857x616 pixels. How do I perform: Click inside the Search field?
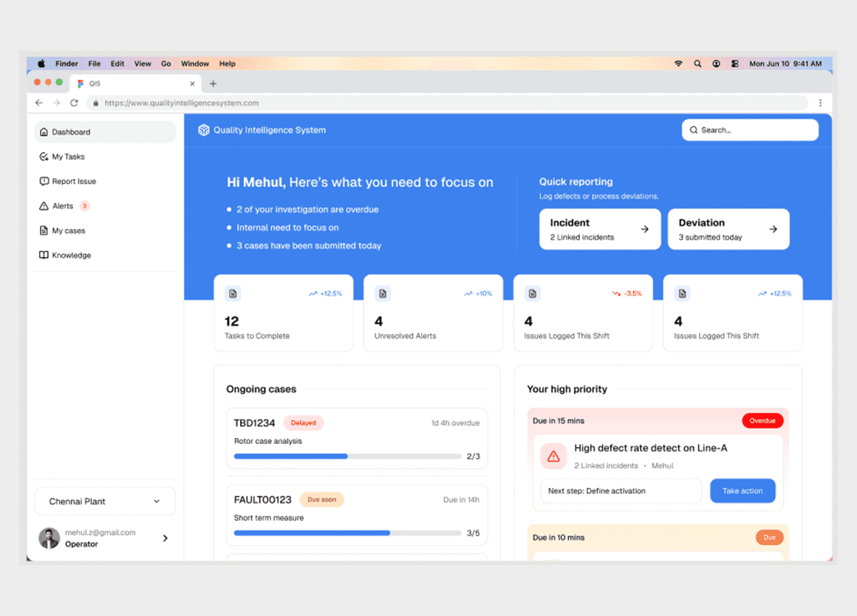click(750, 129)
